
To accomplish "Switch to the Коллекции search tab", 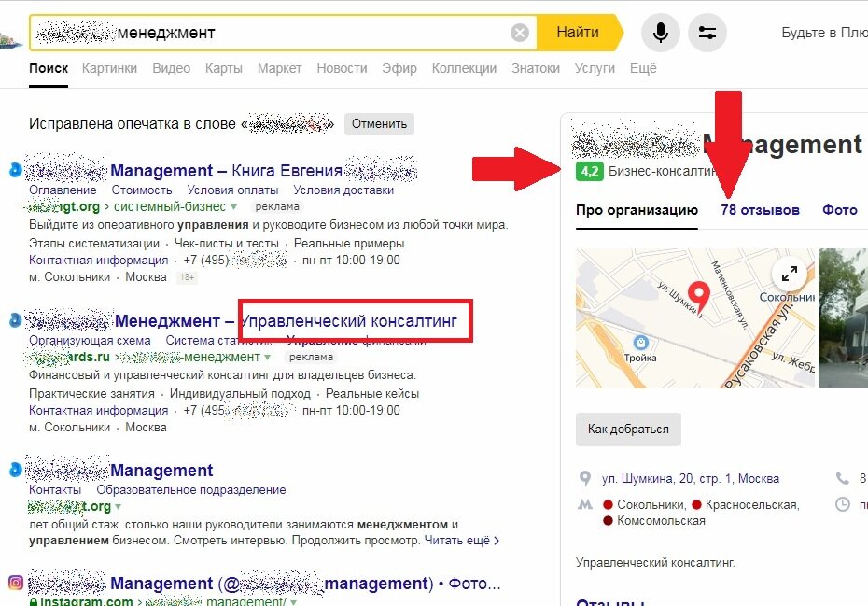I will click(464, 68).
